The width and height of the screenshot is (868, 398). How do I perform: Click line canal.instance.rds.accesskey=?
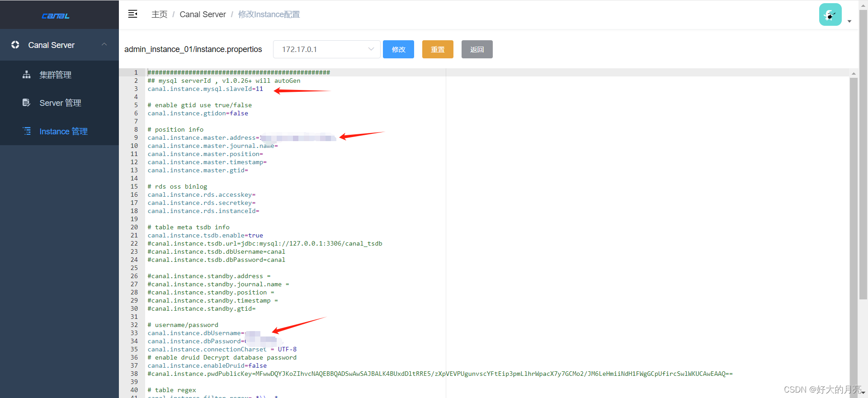(x=202, y=194)
